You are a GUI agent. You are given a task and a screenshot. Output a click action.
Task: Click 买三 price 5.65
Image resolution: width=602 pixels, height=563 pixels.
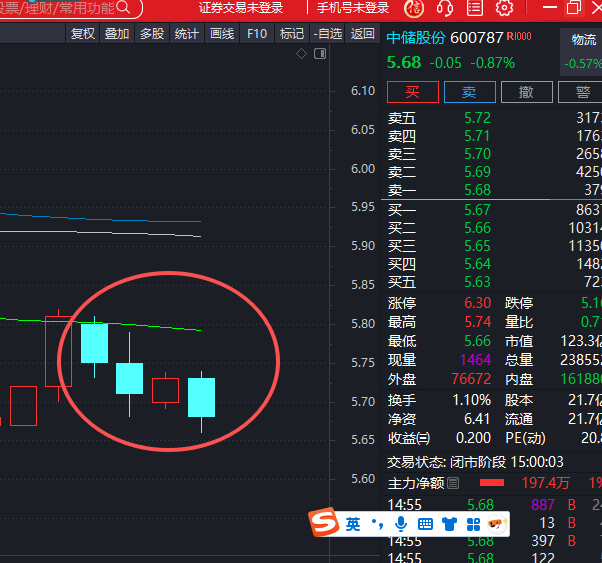click(x=478, y=246)
